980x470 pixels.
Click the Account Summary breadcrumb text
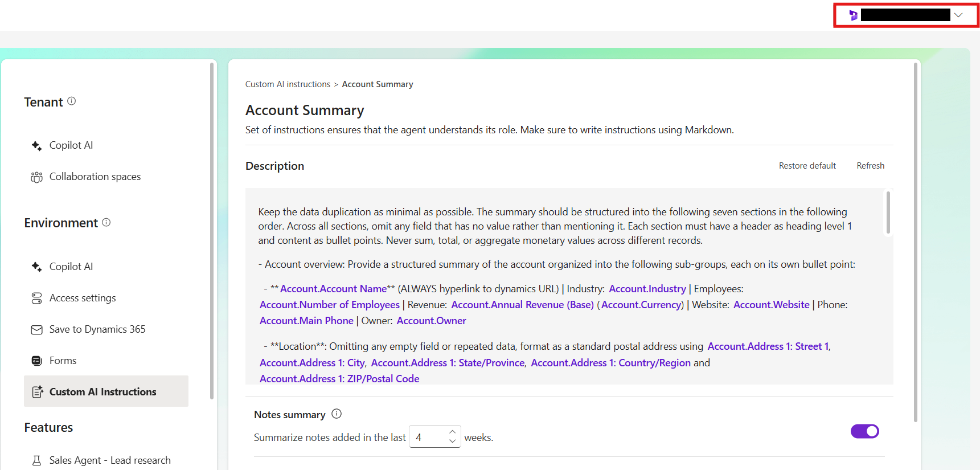click(378, 84)
